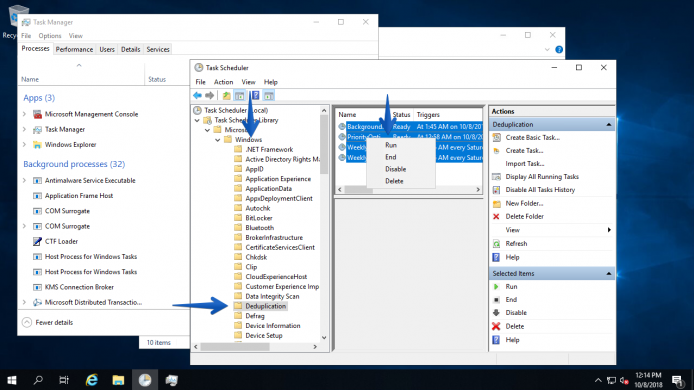Viewport: 694px width, 390px height.
Task: Click Create Task icon in Actions pane
Action: tap(497, 151)
